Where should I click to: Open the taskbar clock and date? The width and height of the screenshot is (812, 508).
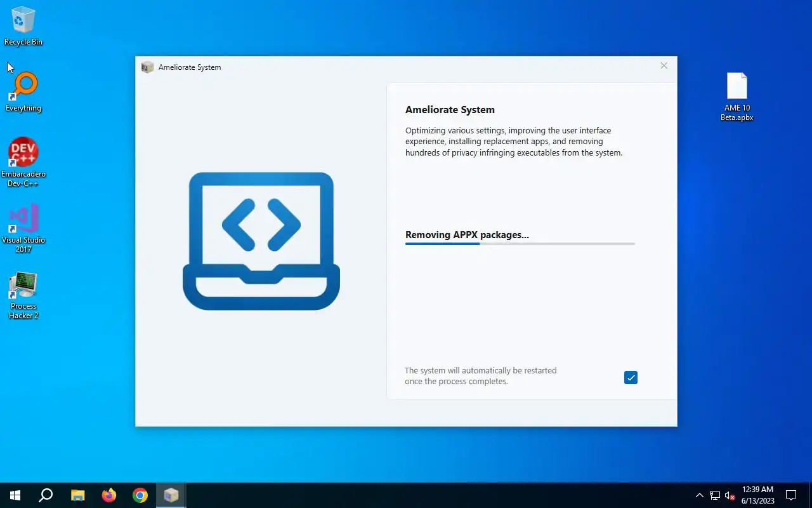[757, 495]
